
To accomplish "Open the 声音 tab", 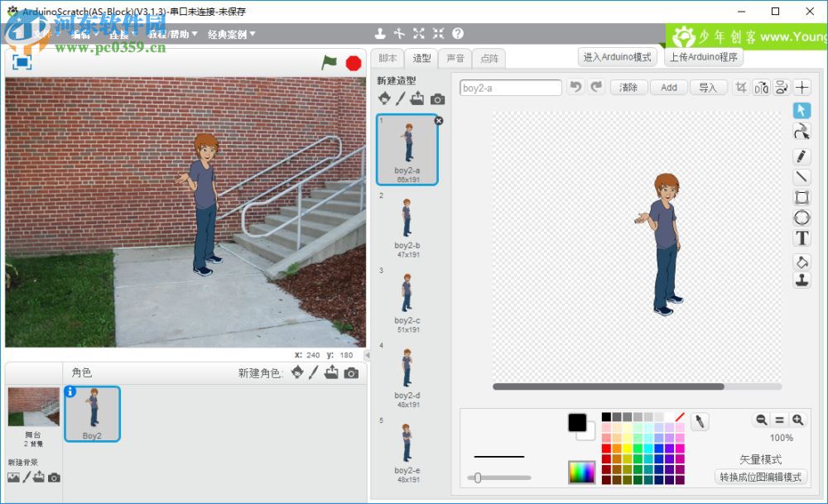I will [x=455, y=58].
